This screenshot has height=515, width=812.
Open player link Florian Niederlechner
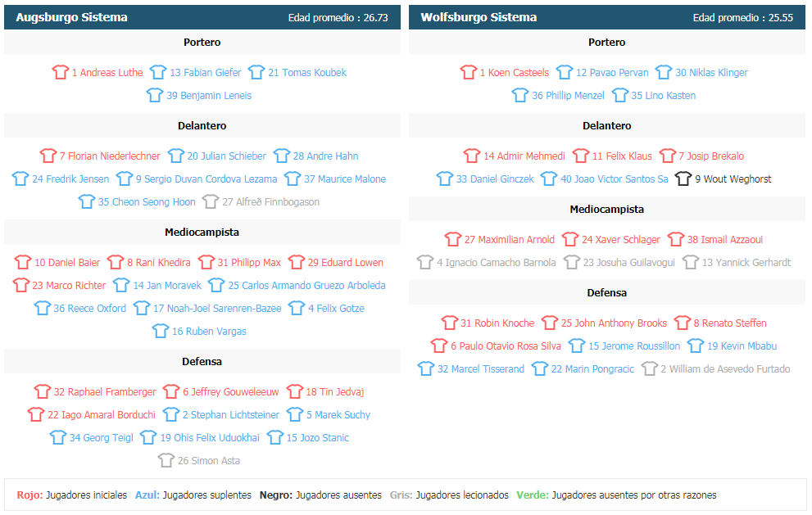click(110, 156)
